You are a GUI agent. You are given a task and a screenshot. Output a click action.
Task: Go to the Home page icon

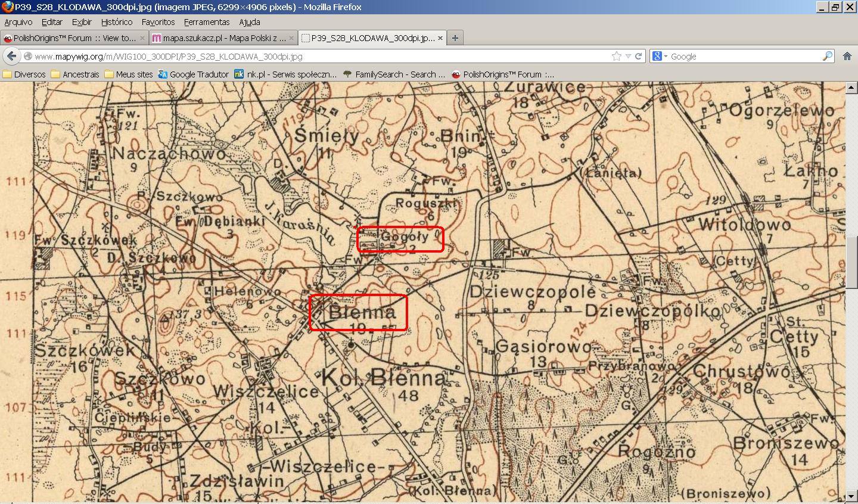point(847,56)
